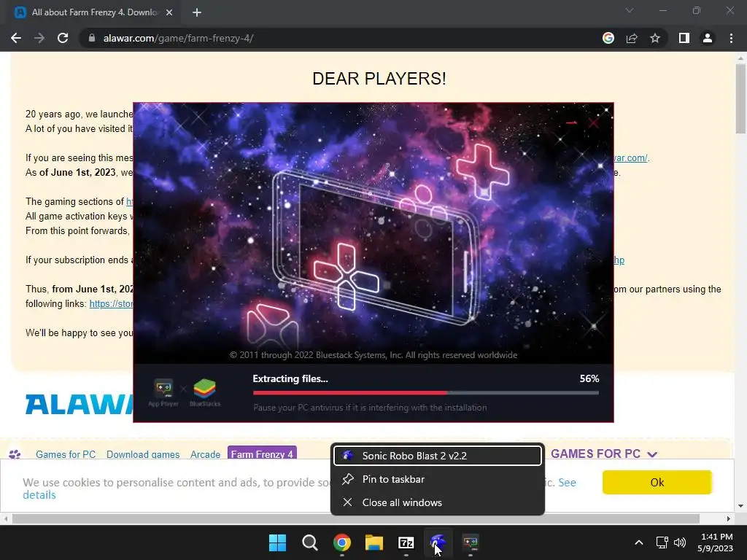Click the BlueStacks logo in installer
Image resolution: width=747 pixels, height=560 pixels.
[205, 393]
